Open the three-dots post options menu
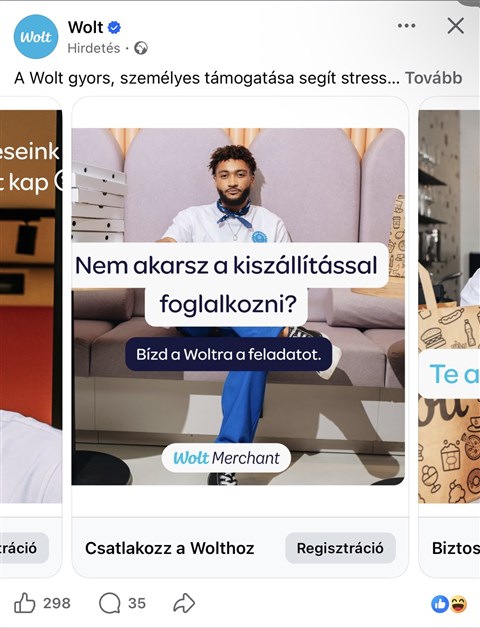Screen dimensions: 480x628 (x=406, y=26)
